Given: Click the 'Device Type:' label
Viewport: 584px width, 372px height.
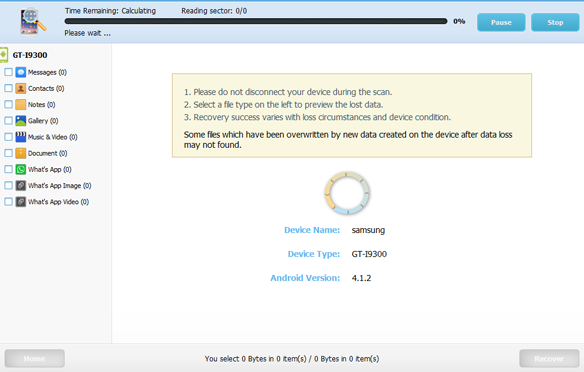Looking at the screenshot, I should (314, 254).
